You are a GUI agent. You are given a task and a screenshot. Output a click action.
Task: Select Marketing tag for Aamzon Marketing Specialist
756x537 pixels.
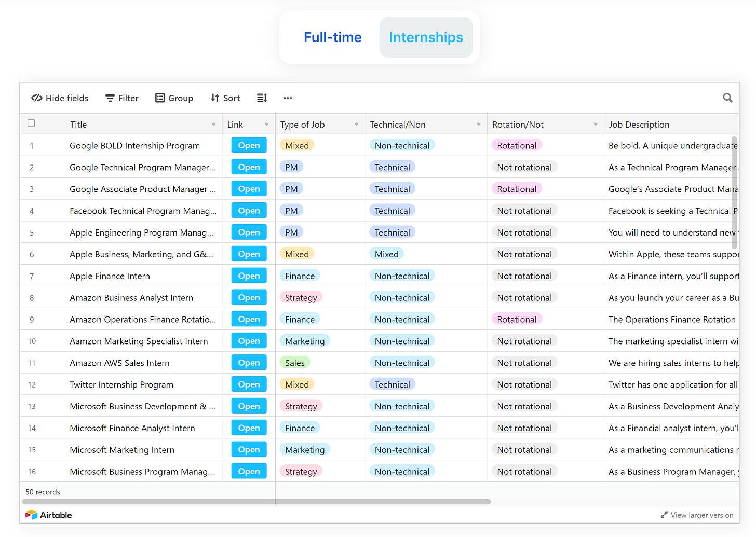click(x=305, y=341)
